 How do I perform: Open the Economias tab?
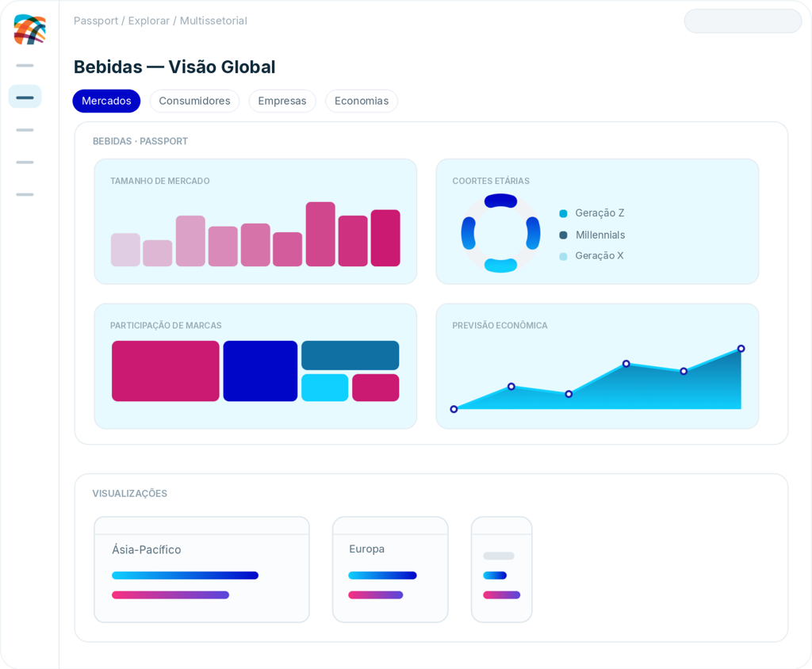tap(362, 101)
